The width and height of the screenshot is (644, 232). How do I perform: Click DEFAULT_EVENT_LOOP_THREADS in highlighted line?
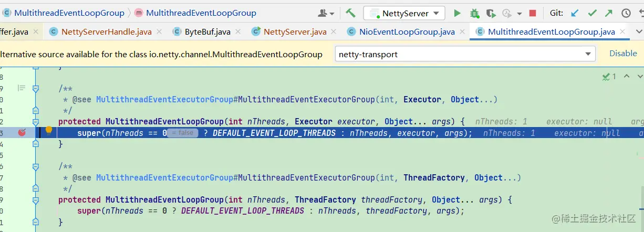tap(274, 133)
